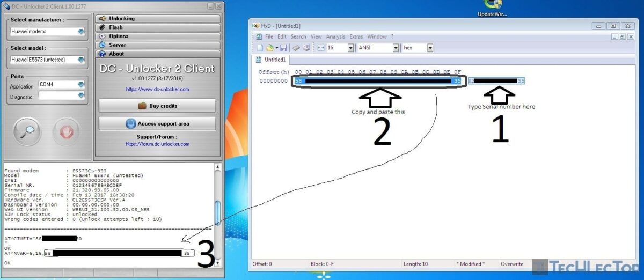Open the bytes per row 16 dropdown
The image size is (644, 280).
[350, 48]
